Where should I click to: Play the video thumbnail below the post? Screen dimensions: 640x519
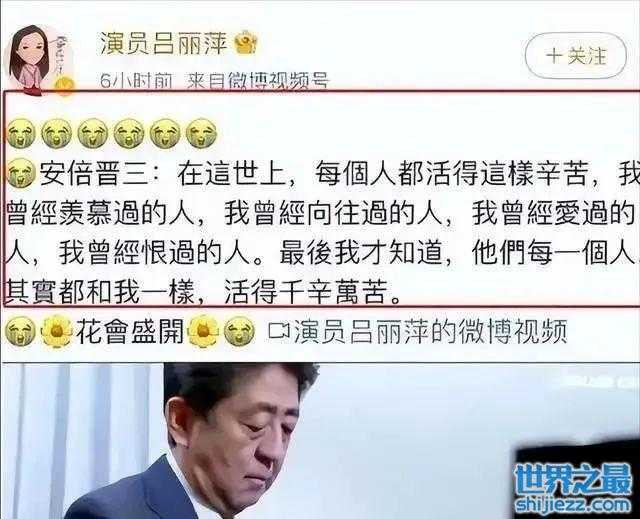[x=320, y=441]
